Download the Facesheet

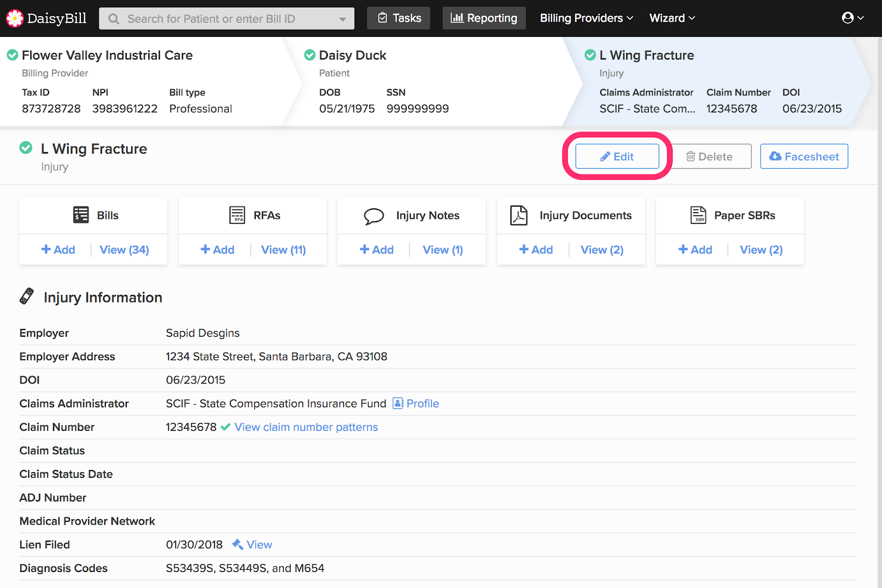(x=804, y=157)
